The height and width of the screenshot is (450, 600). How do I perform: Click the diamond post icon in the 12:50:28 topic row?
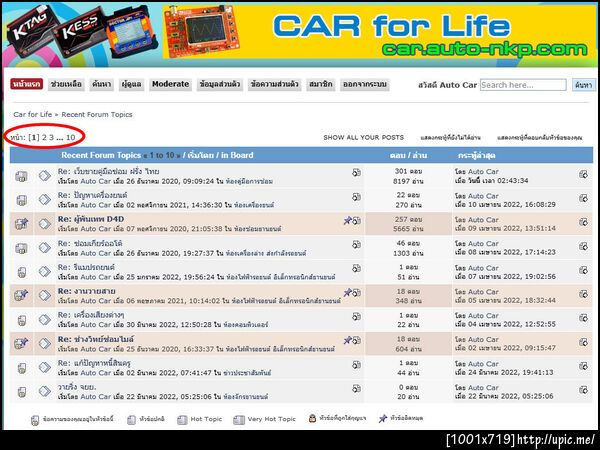click(x=45, y=320)
